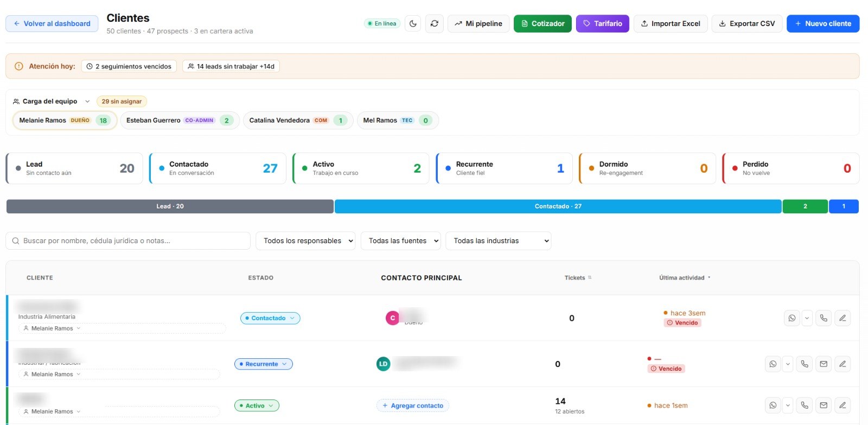This screenshot has height=425, width=868.
Task: Edit the Contactado row client
Action: 843,318
